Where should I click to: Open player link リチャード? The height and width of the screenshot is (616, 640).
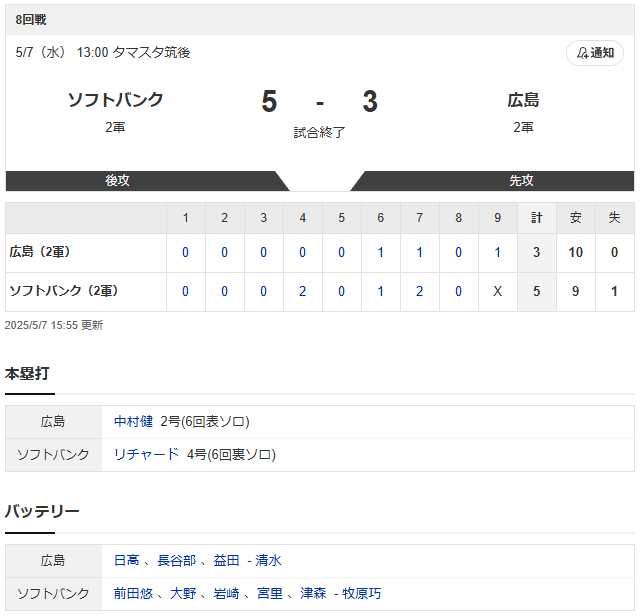click(147, 454)
